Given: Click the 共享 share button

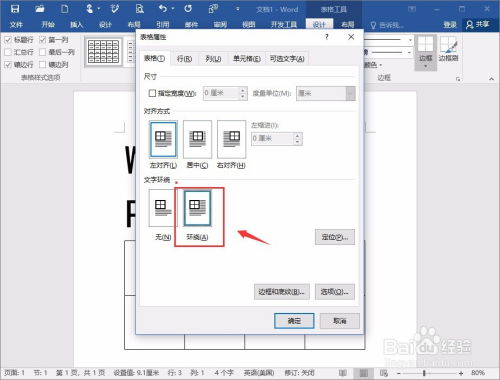Looking at the screenshot, I should click(478, 24).
